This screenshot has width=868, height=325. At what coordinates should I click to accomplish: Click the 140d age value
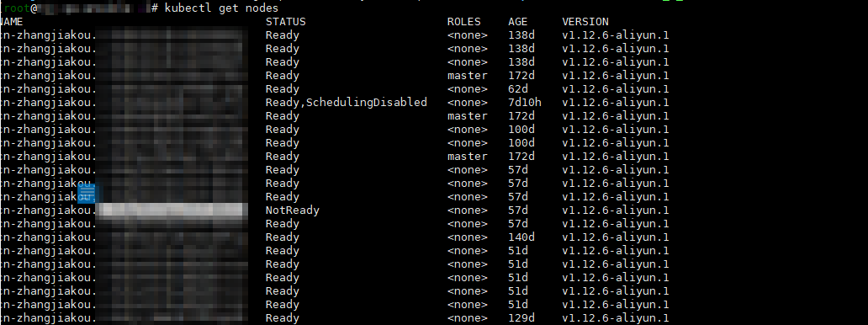click(x=521, y=237)
